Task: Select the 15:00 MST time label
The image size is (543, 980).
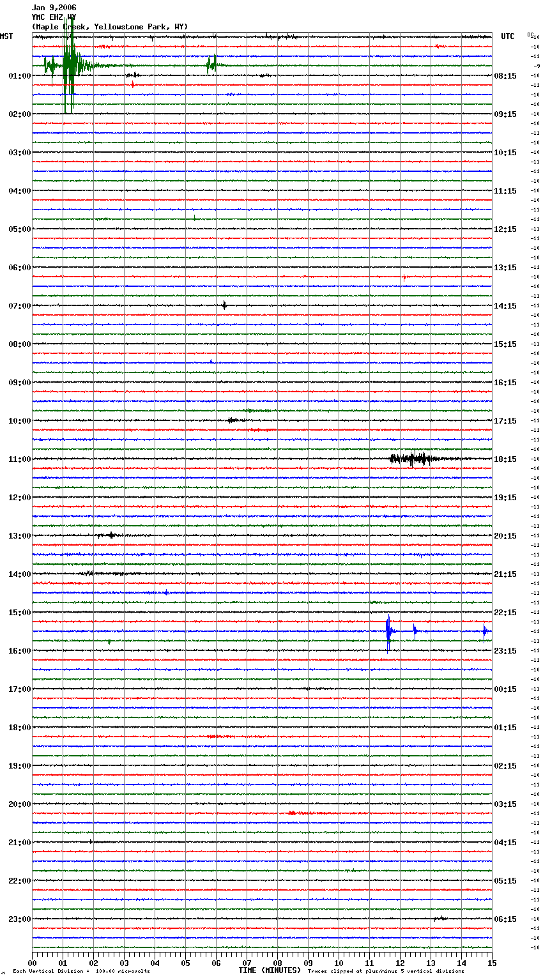Action: (x=20, y=613)
